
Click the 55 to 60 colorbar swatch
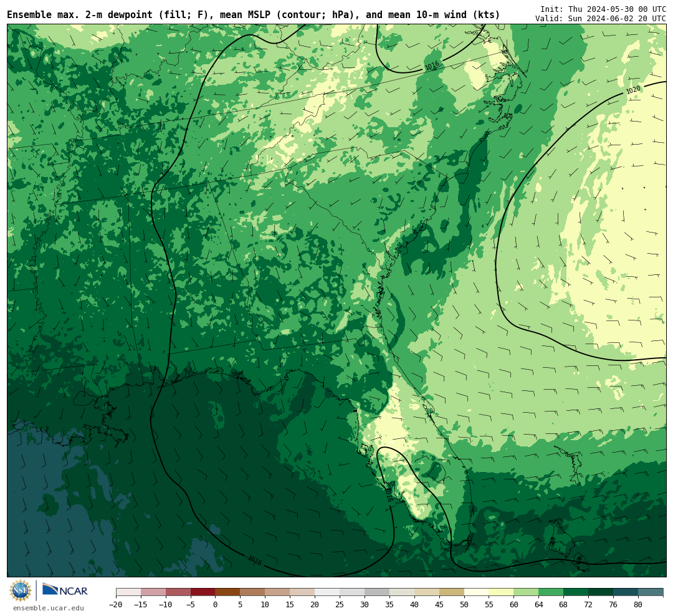click(502, 592)
